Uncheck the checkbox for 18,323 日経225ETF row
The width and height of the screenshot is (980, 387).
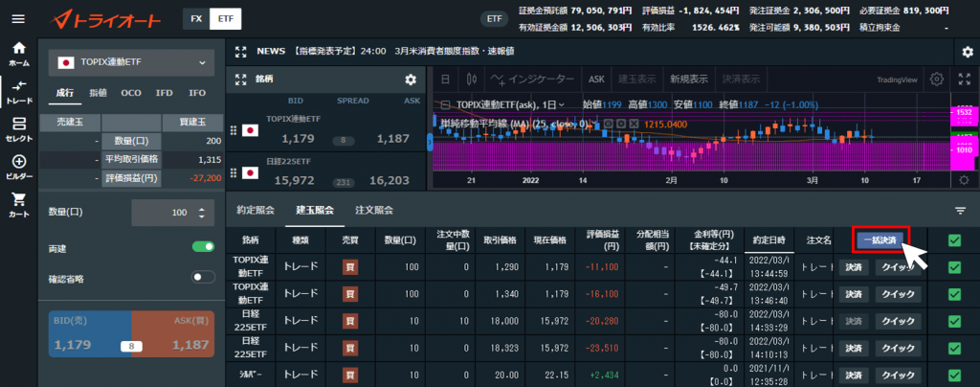[x=954, y=349]
